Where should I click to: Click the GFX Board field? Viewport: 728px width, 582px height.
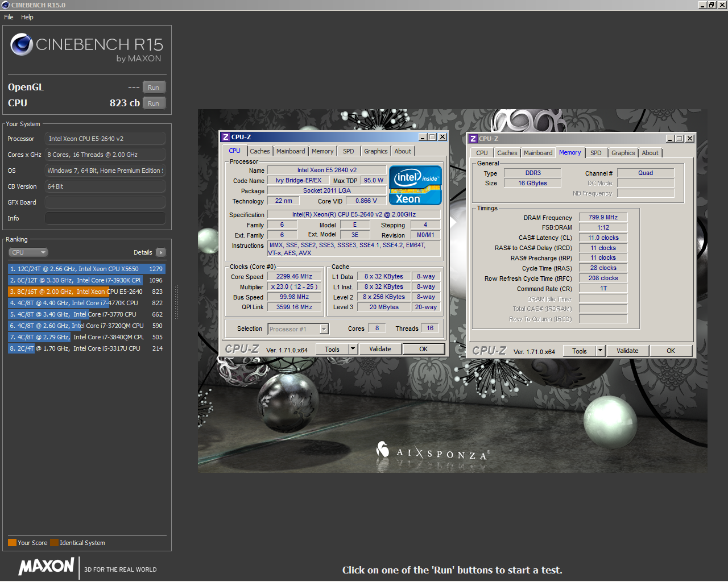[x=105, y=202]
